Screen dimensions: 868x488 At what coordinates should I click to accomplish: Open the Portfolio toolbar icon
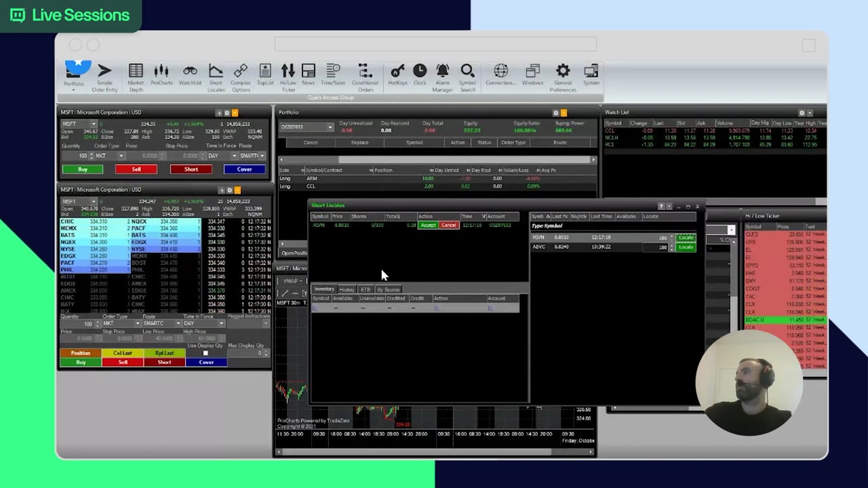pos(74,75)
